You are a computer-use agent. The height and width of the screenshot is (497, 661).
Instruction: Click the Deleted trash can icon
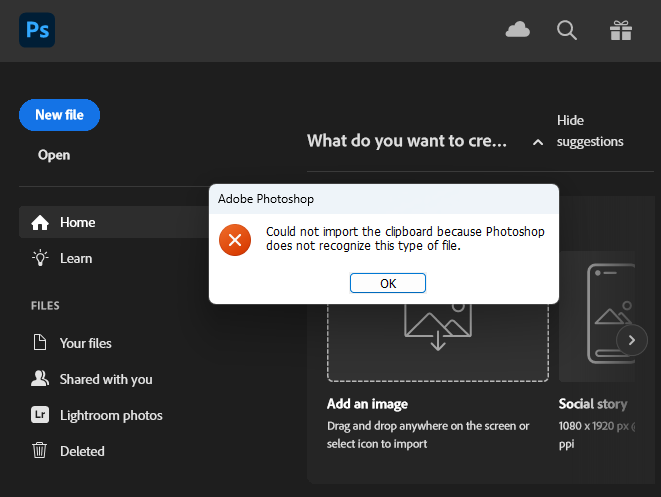point(40,450)
